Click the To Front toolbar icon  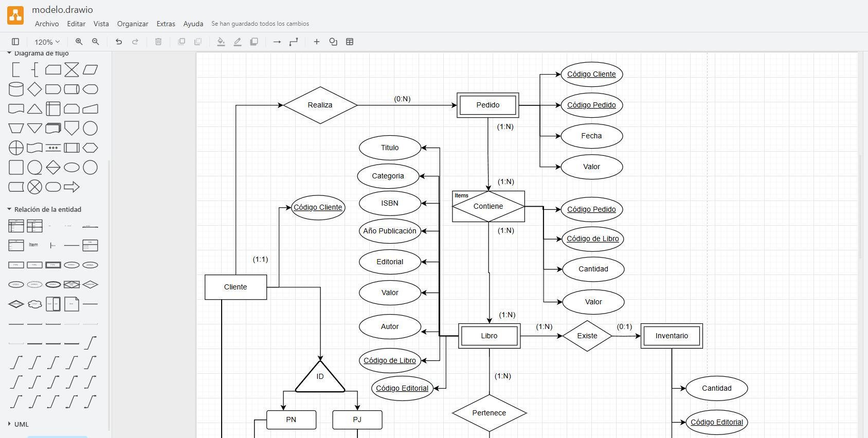point(182,42)
